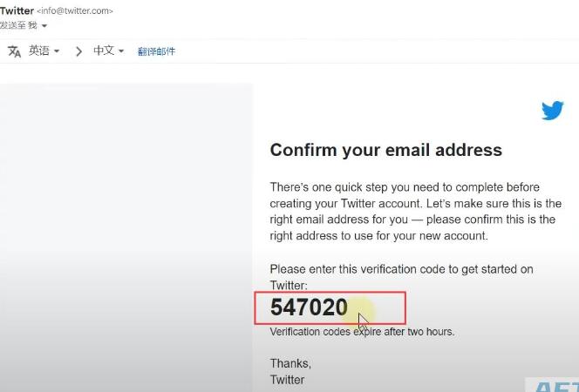Screen dimensions: 579x392
Task: Click the paragraph starting There's one quick step
Action: 416,212
